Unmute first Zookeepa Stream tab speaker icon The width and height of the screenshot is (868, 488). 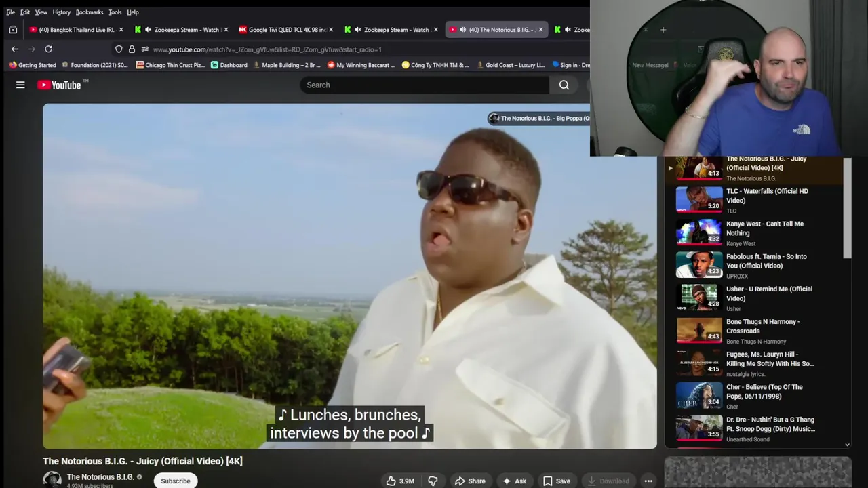coord(148,30)
